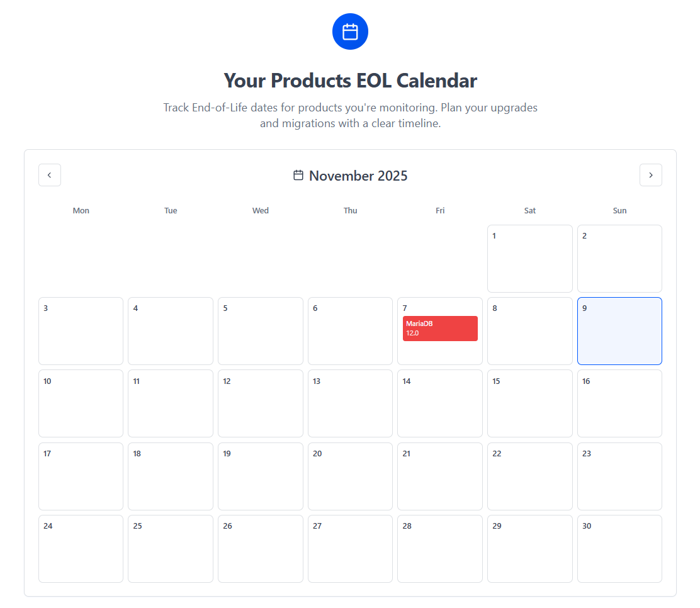This screenshot has height=608, width=700.
Task: Select the Mon column header
Action: click(81, 210)
